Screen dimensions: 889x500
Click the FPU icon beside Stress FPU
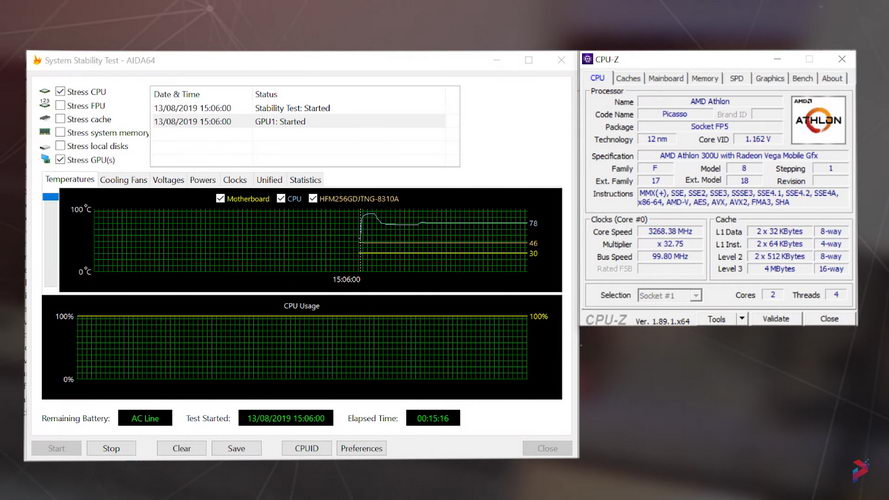pos(45,105)
